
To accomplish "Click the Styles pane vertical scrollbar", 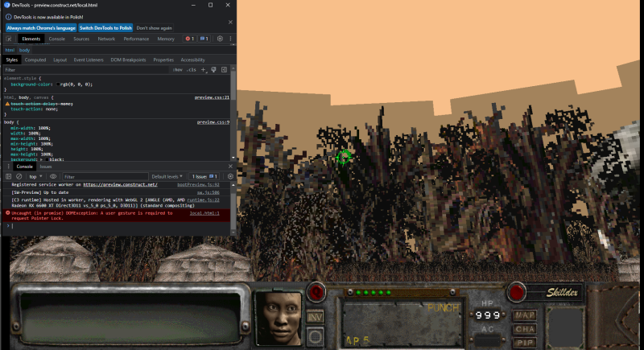I will tap(233, 113).
